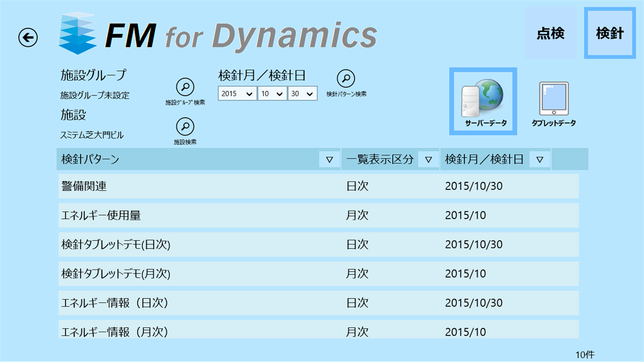Viewport: 644px width, 362px height.
Task: Click 施設グループ未設定 text
Action: click(95, 95)
